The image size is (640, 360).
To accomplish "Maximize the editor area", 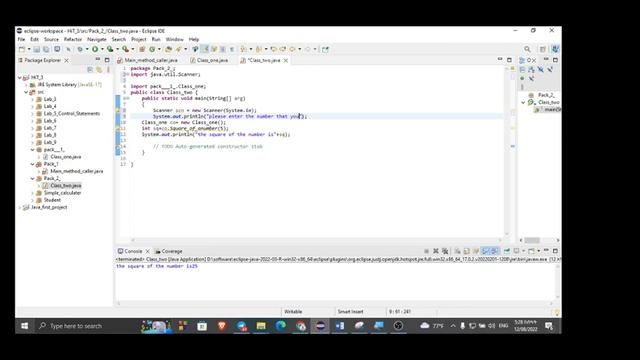I will tap(509, 60).
